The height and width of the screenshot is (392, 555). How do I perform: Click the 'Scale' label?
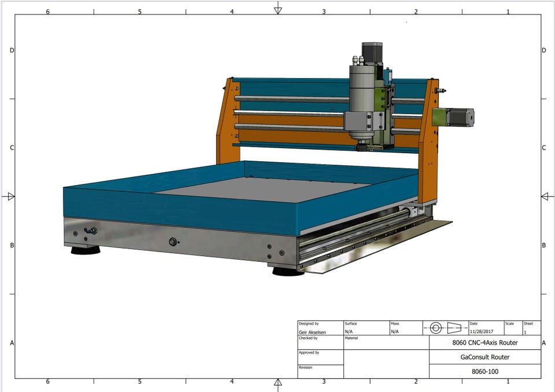tap(510, 324)
